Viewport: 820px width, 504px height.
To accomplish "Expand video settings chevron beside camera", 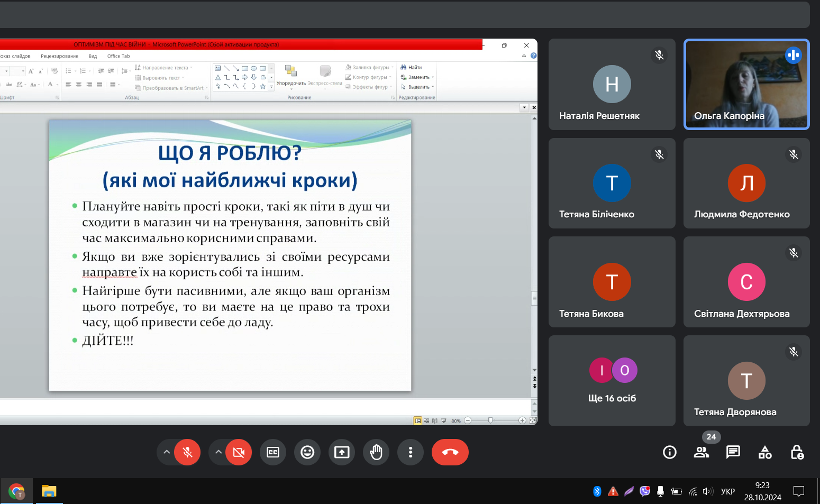I will [x=218, y=452].
